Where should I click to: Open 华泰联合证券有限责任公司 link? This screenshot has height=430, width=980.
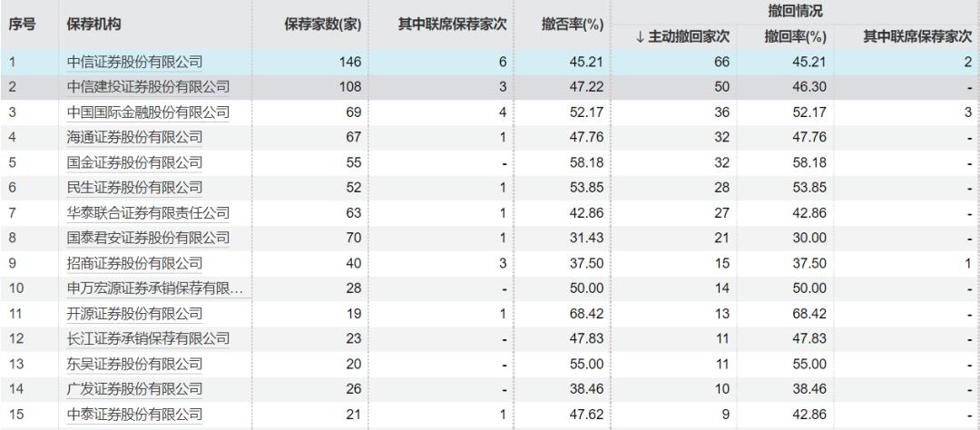tap(149, 213)
